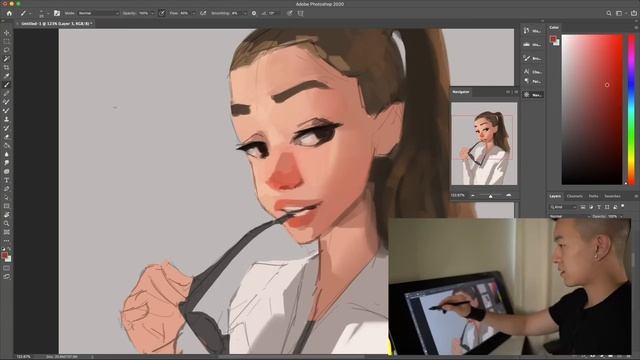Image resolution: width=640 pixels, height=360 pixels.
Task: Open the Layers panel menu
Action: pos(636,196)
